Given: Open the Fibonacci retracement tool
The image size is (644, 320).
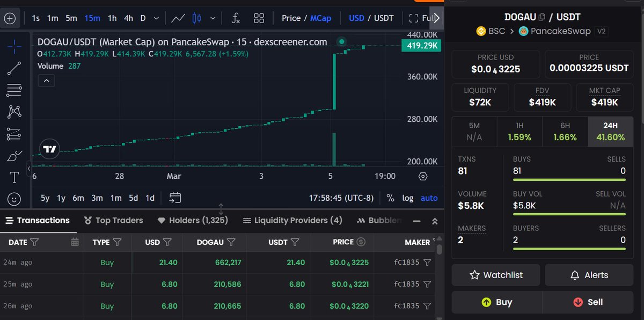Looking at the screenshot, I should click(x=14, y=90).
